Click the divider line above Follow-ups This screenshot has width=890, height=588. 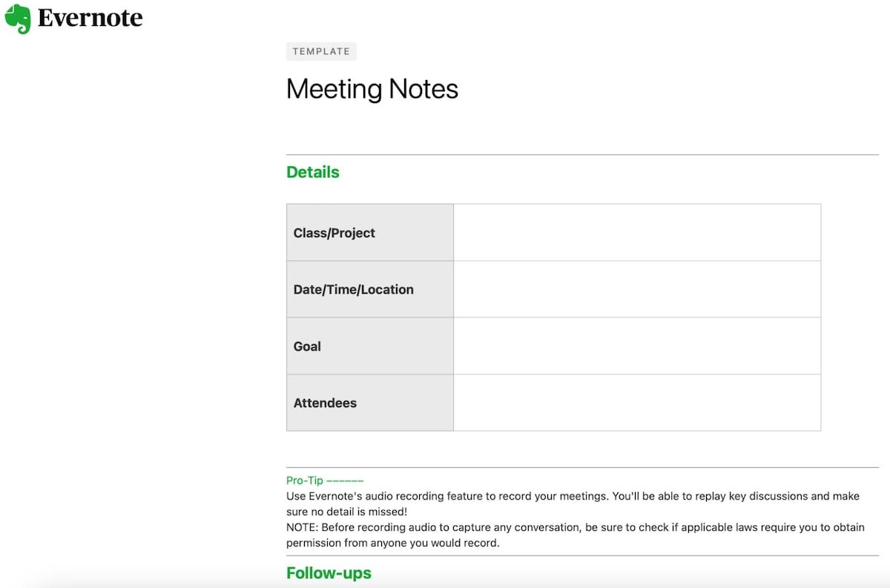[x=582, y=555]
